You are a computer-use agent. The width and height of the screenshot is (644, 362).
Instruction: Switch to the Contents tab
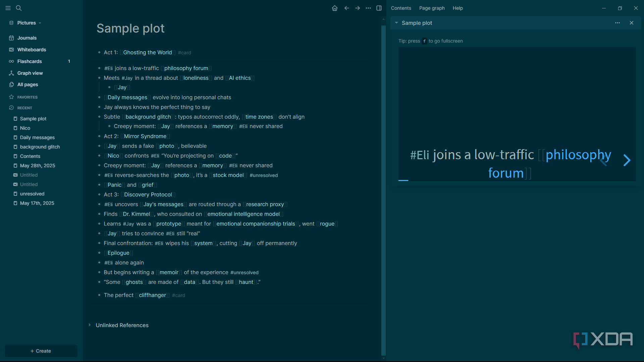point(401,8)
